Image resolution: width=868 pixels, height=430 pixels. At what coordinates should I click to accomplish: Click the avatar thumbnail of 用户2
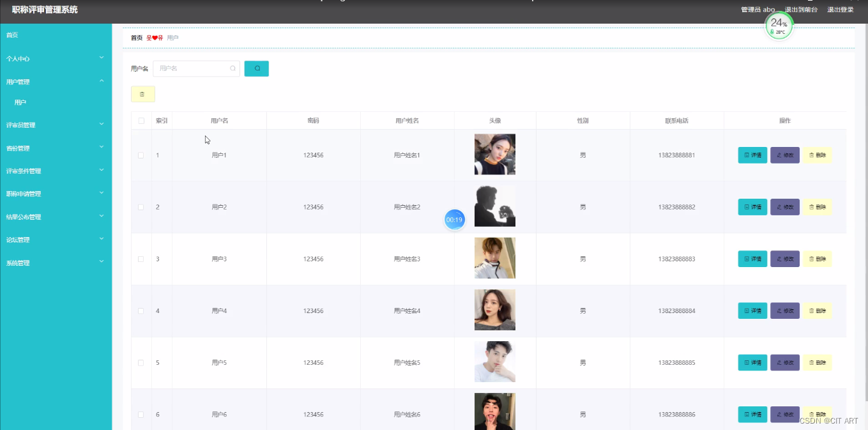point(495,206)
